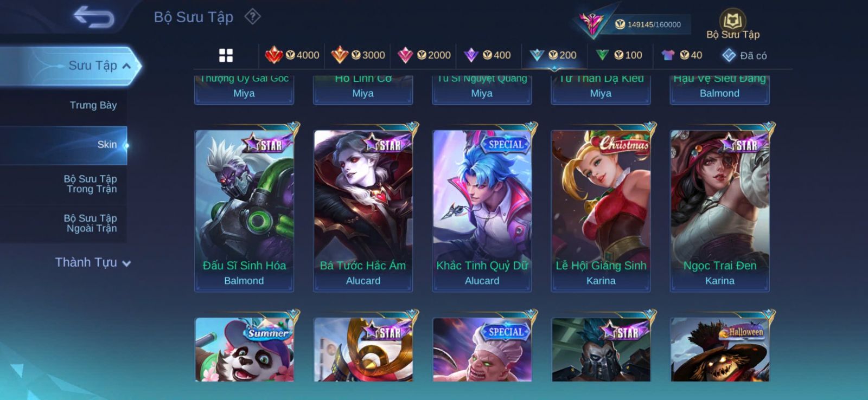Toggle the Đã có owned filter
This screenshot has width=868, height=400.
(x=744, y=55)
